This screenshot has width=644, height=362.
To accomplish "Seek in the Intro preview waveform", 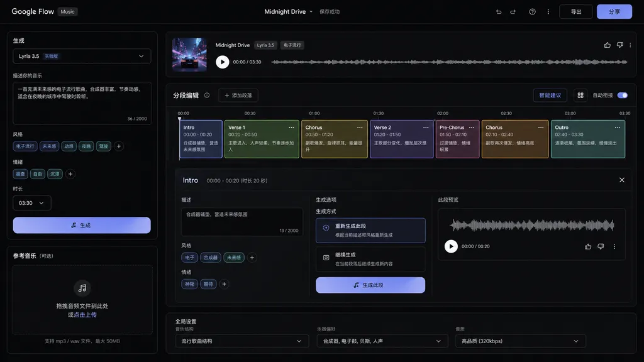I will click(x=532, y=225).
